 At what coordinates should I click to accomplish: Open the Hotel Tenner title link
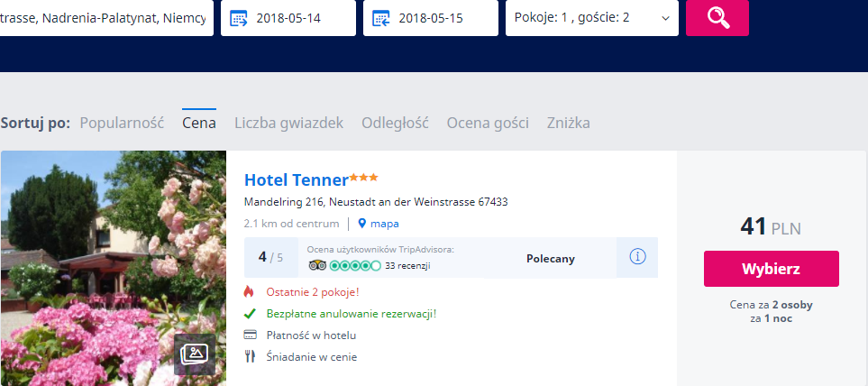297,180
